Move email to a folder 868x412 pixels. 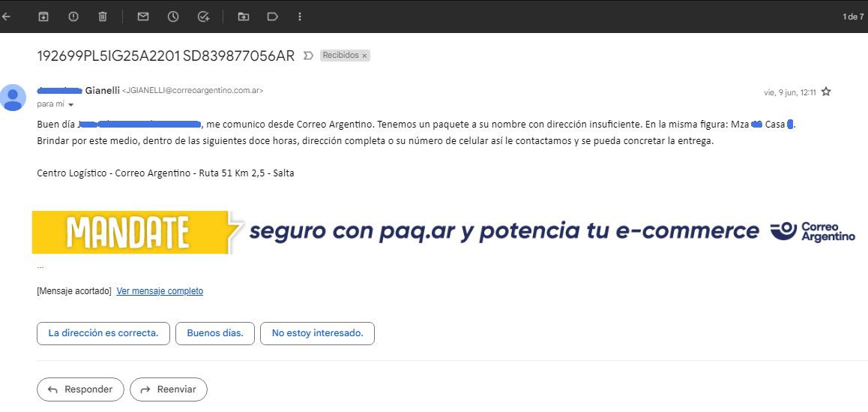coord(243,17)
